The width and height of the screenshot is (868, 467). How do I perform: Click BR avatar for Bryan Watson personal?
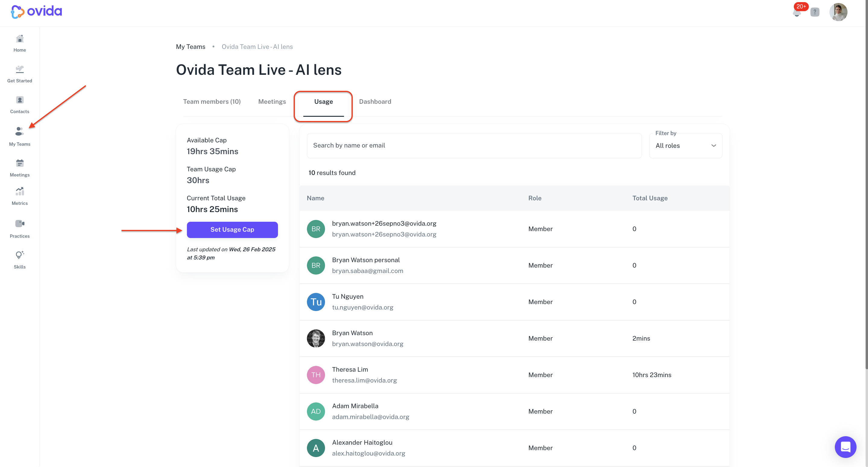click(316, 265)
